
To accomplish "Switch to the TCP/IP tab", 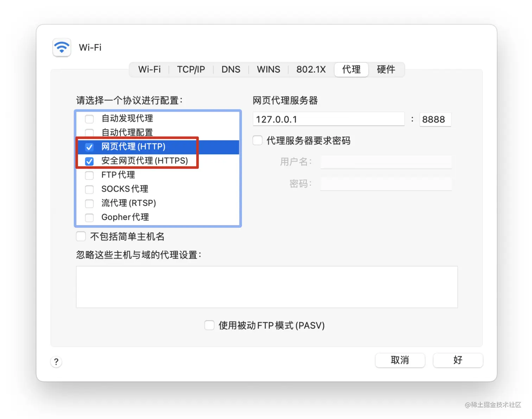I will coord(191,69).
